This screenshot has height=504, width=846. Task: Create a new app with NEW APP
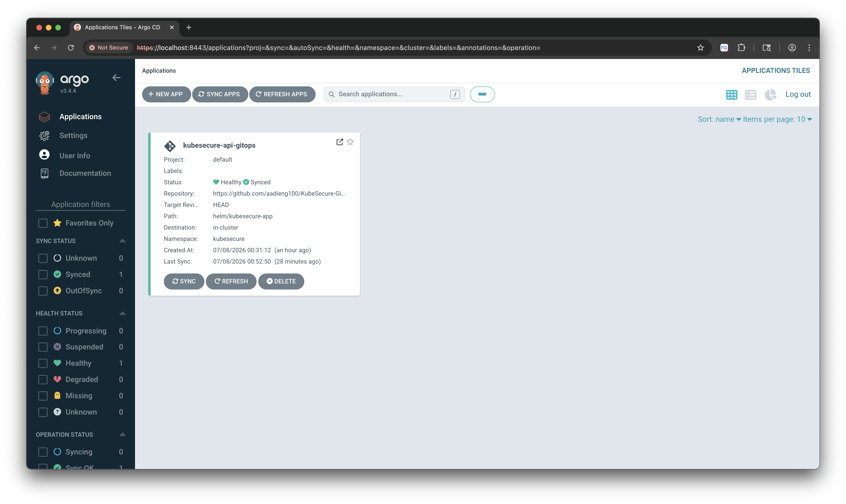point(166,94)
